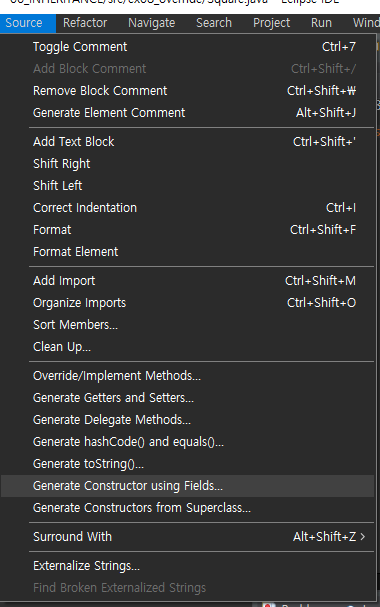Select Generate toString() option

[188, 464]
